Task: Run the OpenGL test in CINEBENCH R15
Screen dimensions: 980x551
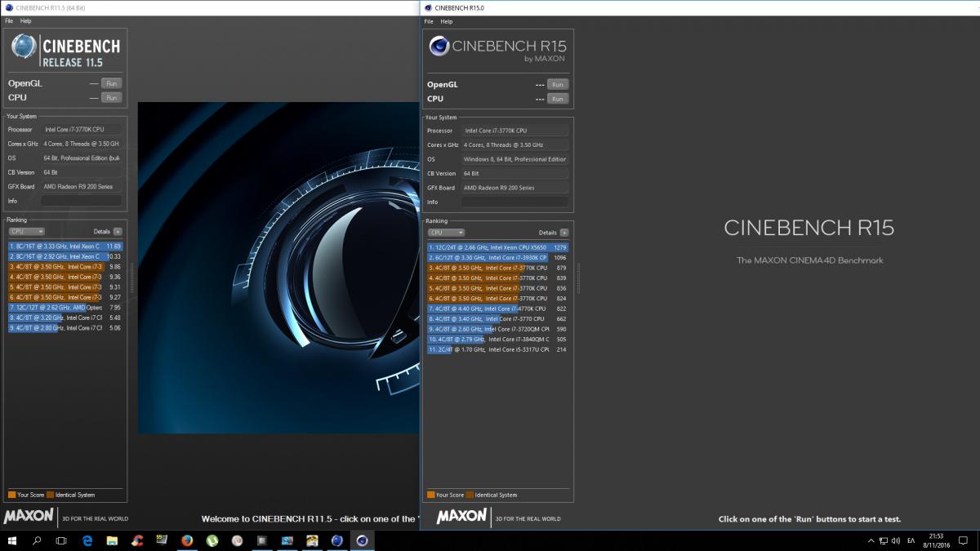Action: coord(557,84)
